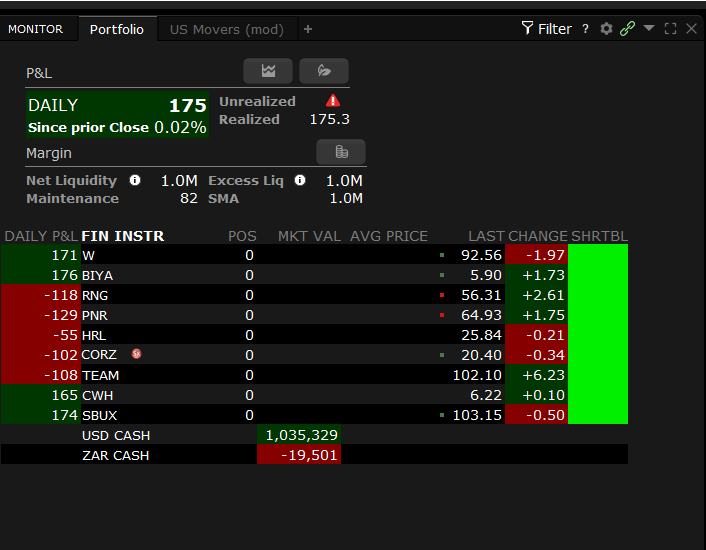Sort by POS column header
Viewport: 706px width, 550px height.
tap(242, 236)
